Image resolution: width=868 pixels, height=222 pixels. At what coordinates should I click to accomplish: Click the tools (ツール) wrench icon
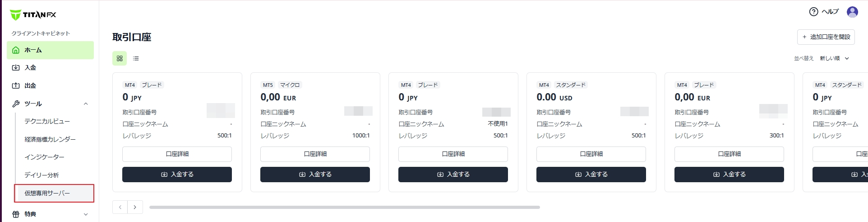click(x=16, y=104)
